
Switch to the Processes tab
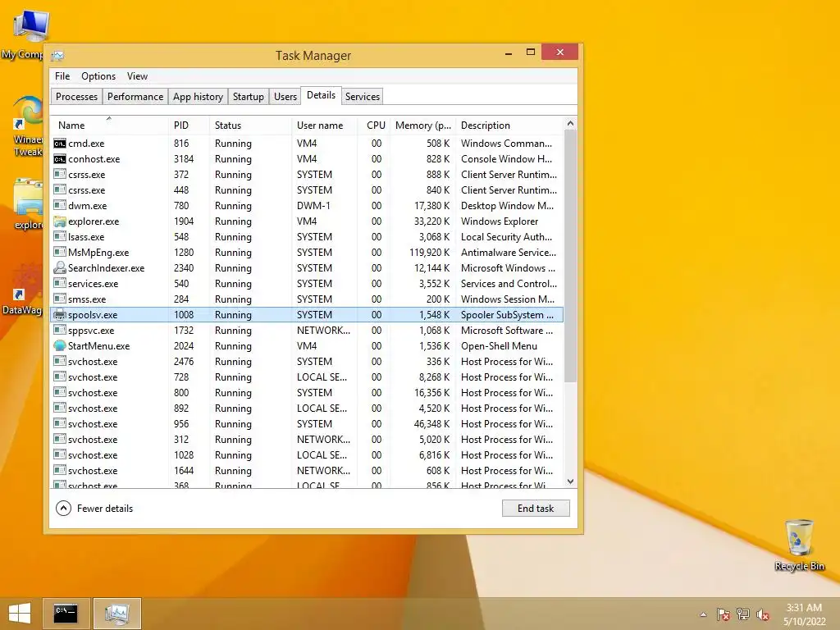(76, 97)
